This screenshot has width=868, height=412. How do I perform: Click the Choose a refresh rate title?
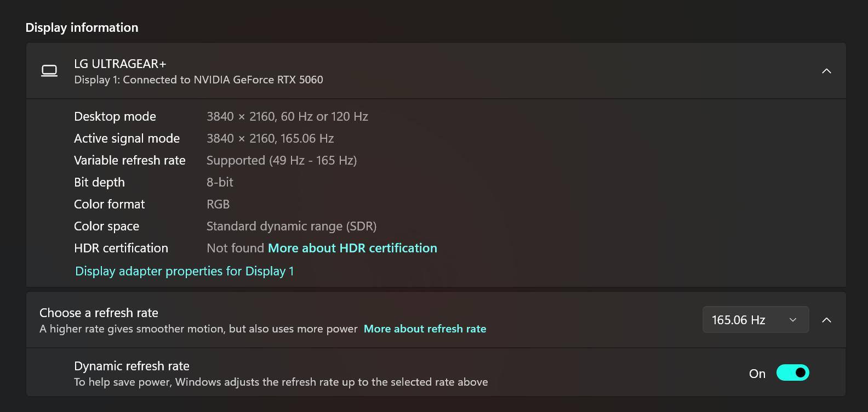click(99, 313)
